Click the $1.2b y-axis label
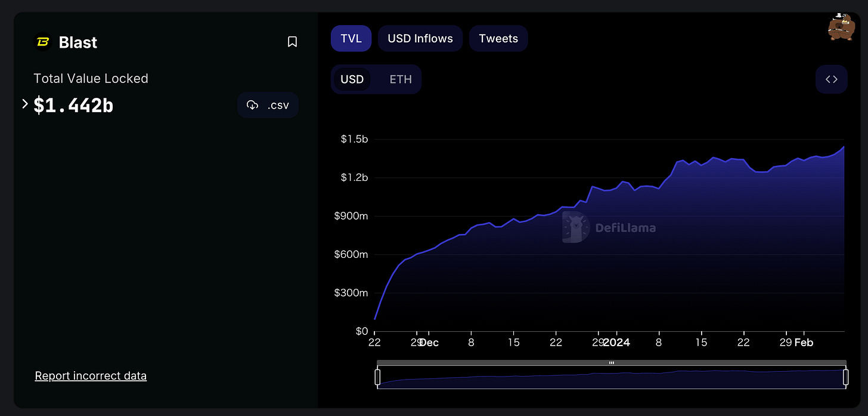This screenshot has height=416, width=868. 354,177
